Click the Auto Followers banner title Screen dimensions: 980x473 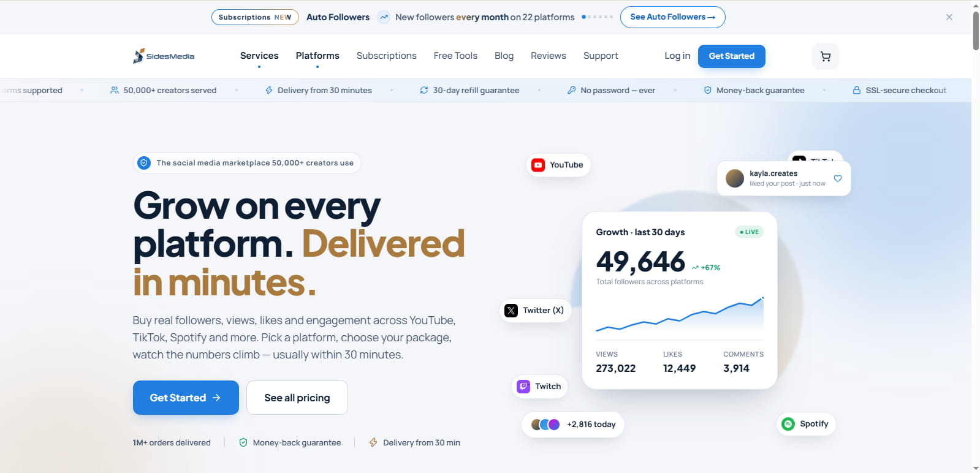point(338,17)
